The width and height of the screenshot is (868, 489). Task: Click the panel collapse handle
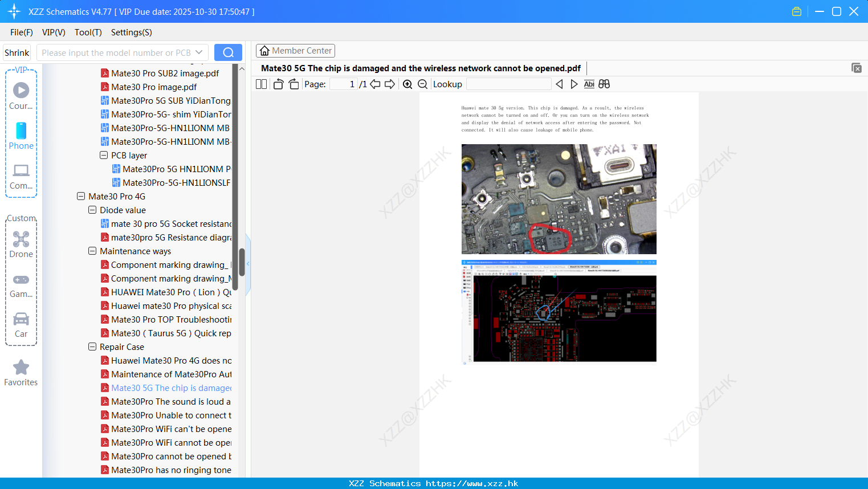coord(248,264)
